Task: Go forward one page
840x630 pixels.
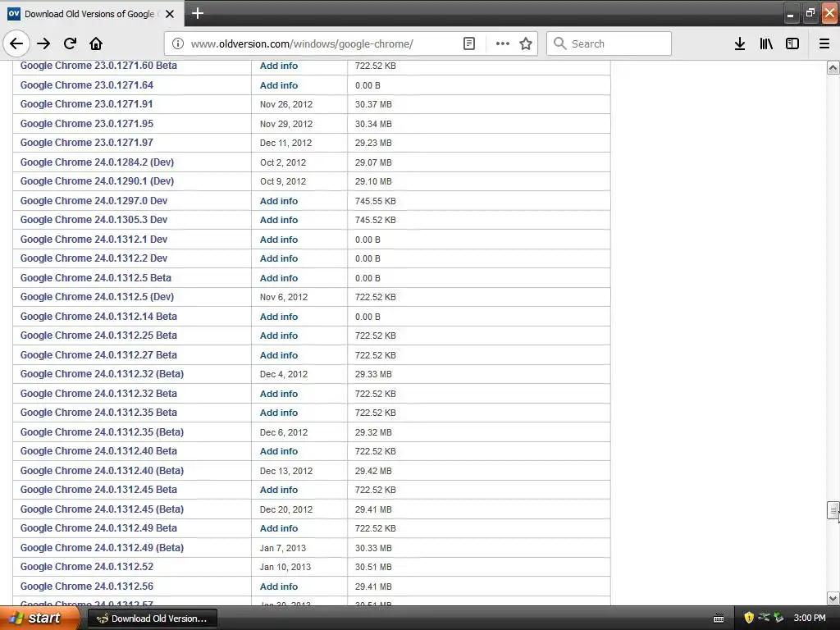Action: coord(44,43)
